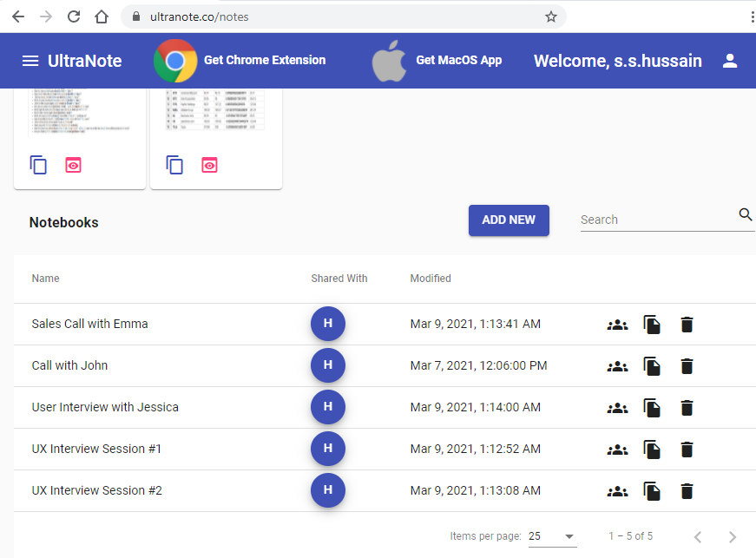Screen dimensions: 756x558
Task: Delete Call with John notebook
Action: [x=687, y=366]
